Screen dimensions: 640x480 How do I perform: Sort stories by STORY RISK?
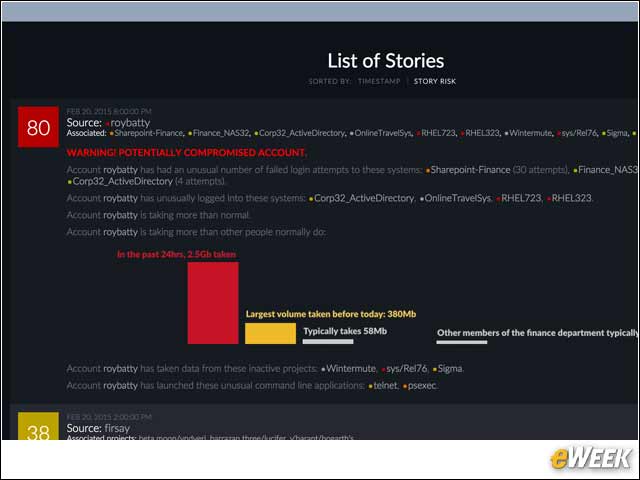tap(435, 81)
